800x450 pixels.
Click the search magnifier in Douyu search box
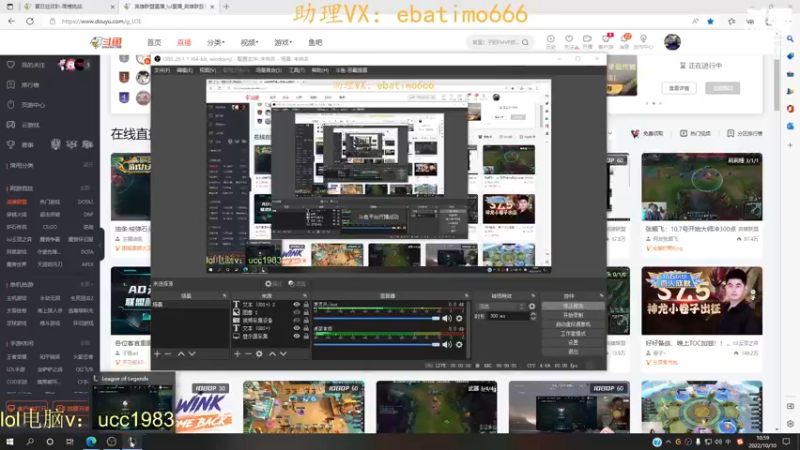(525, 42)
